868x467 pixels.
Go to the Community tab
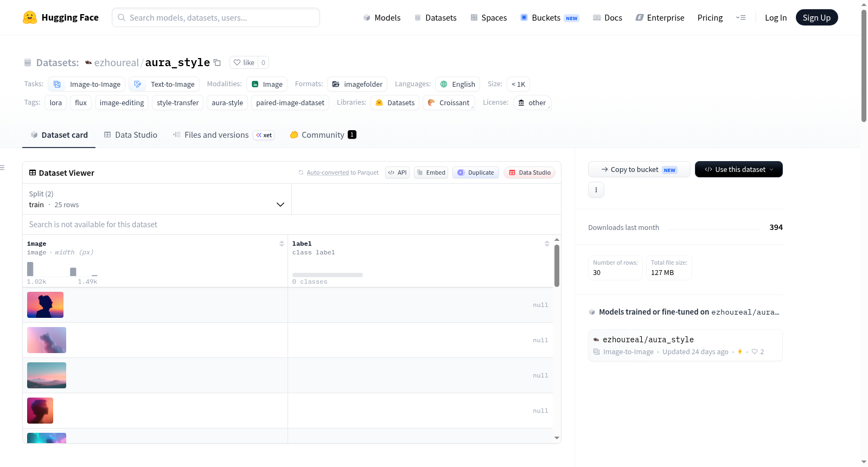[323, 135]
